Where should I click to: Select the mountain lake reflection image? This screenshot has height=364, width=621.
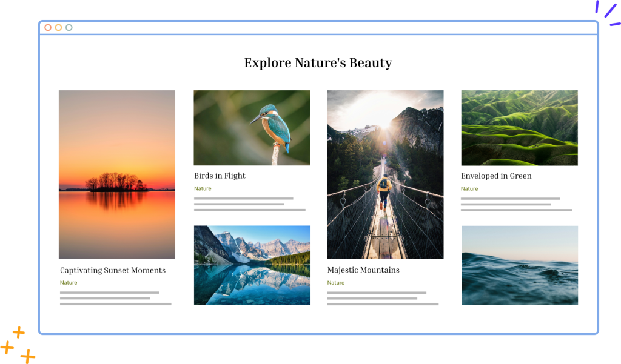coord(252,265)
